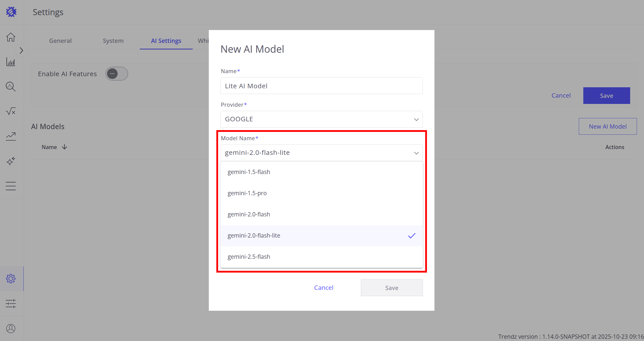Click Cancel in New AI Model dialog

point(324,288)
